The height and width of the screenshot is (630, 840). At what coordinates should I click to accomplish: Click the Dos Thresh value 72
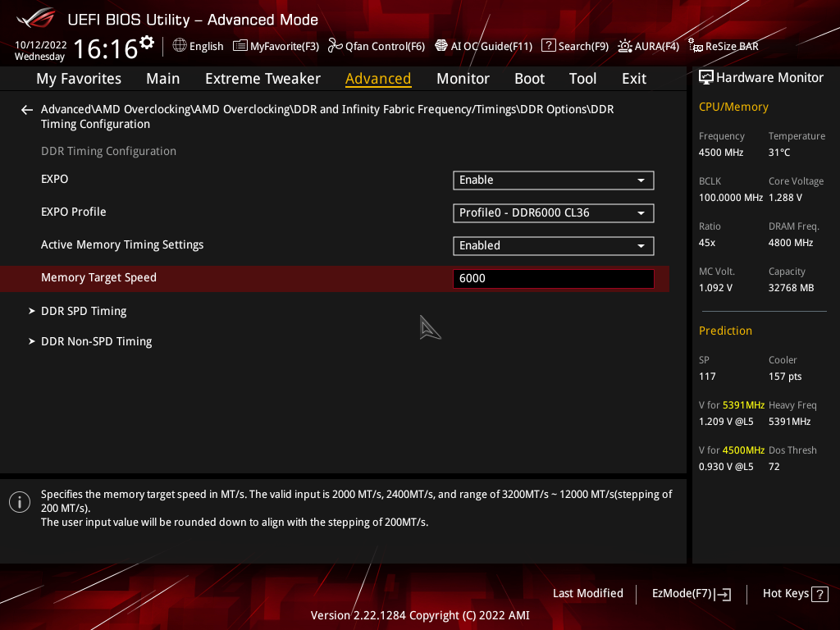pos(774,467)
